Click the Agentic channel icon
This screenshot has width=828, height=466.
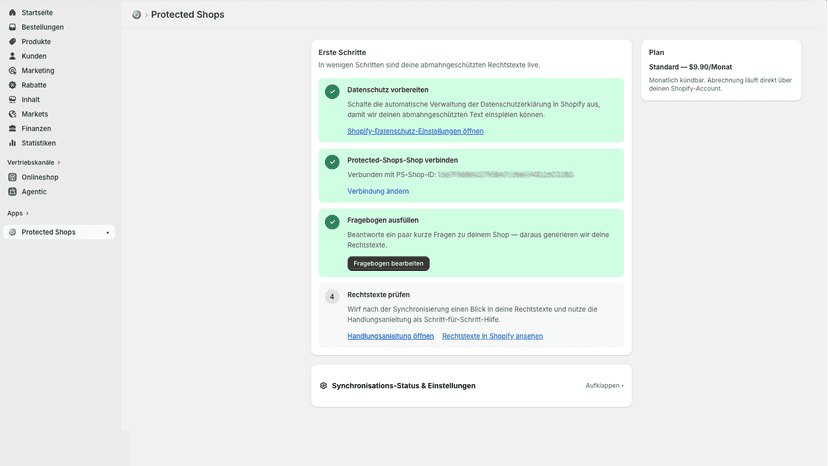tap(12, 192)
